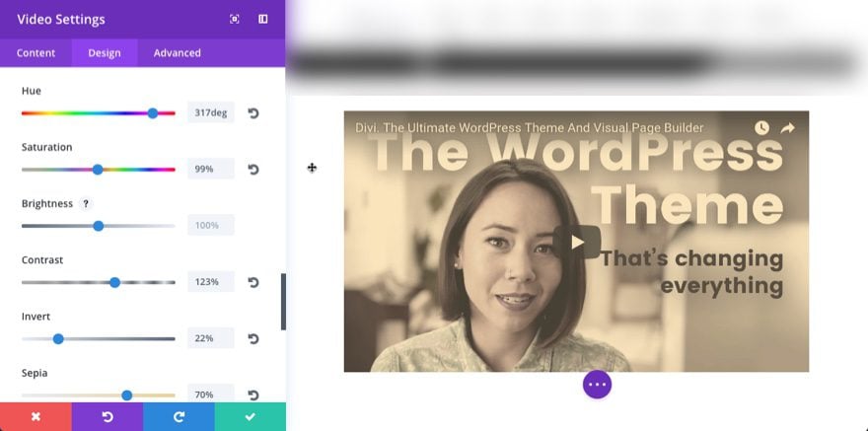Reset the Saturation filter value
Screen dimensions: 868x431
[x=253, y=170]
